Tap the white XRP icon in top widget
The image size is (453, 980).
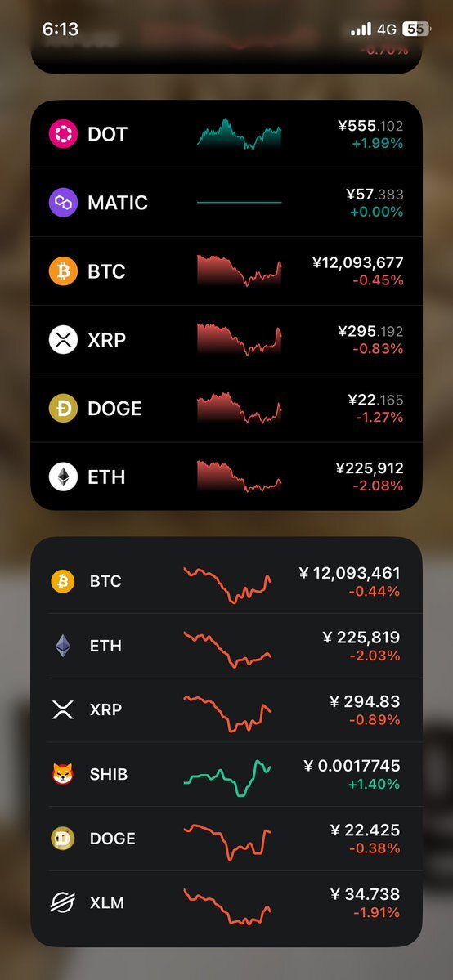(63, 339)
